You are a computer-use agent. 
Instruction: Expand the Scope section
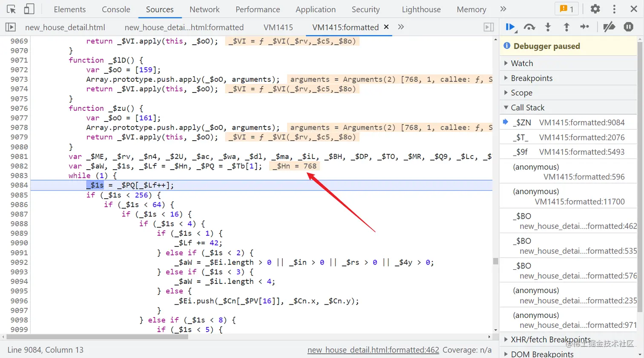pyautogui.click(x=568, y=92)
